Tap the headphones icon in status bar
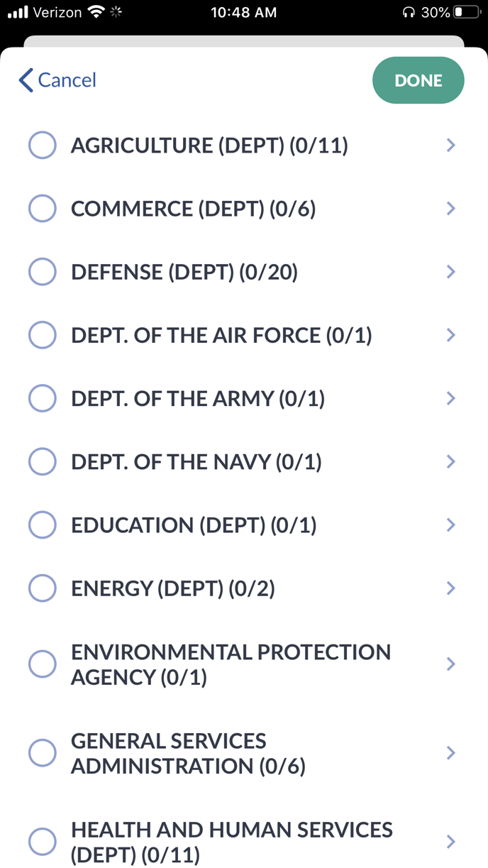Viewport: 488px width, 868px height. point(409,12)
